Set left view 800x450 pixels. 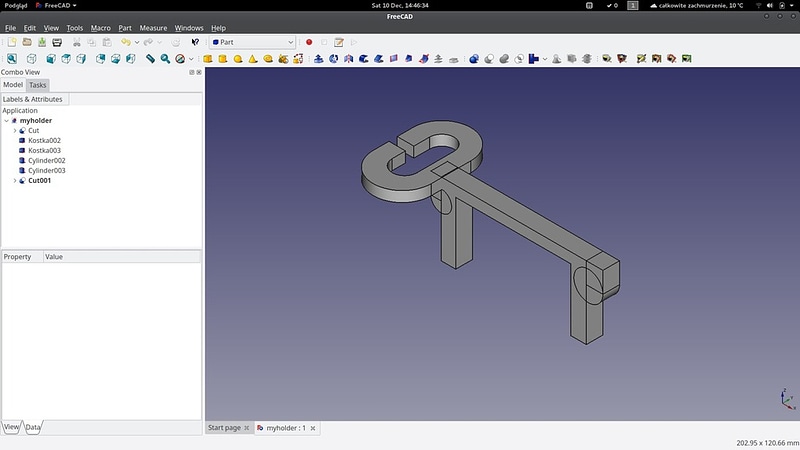(x=131, y=59)
